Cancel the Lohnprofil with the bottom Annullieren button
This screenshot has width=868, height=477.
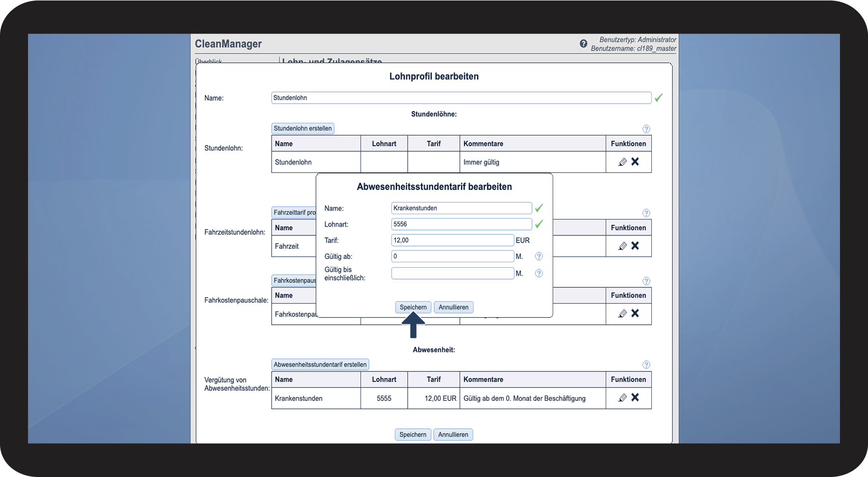tap(453, 435)
